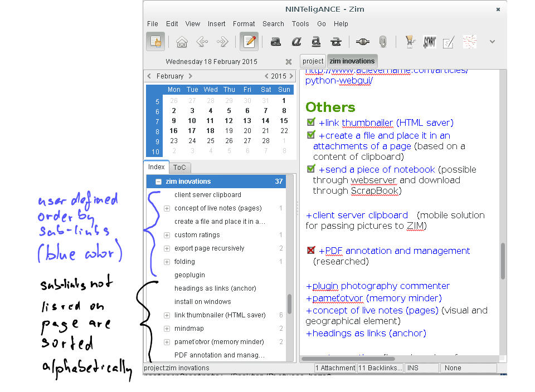Open the Format menu
This screenshot has width=535, height=392.
(244, 24)
